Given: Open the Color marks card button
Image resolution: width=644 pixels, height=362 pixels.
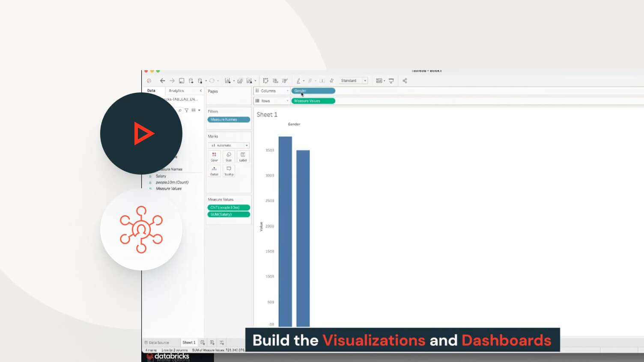Looking at the screenshot, I should [214, 157].
